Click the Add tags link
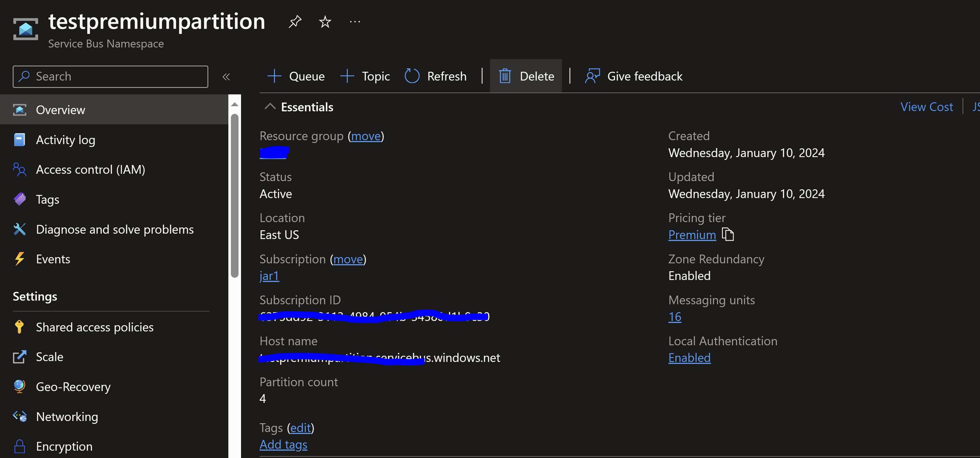980x458 pixels. coord(283,445)
